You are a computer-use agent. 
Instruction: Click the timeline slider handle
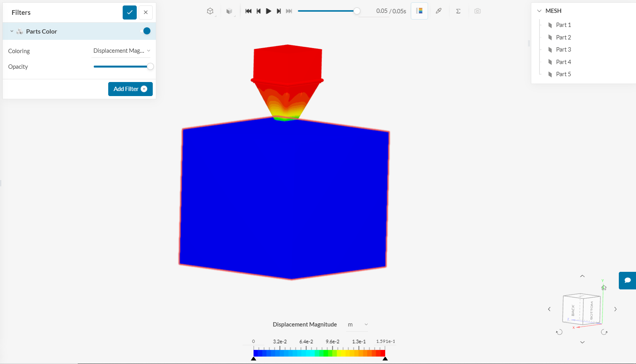(x=357, y=11)
